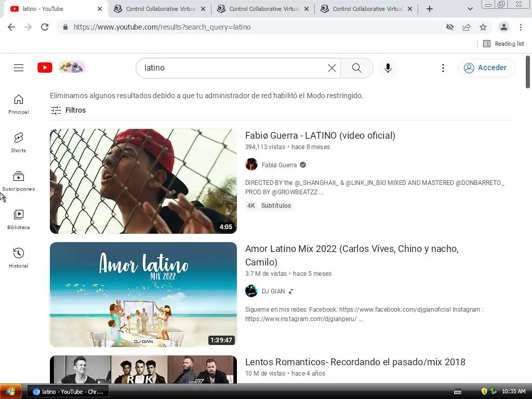
Task: Open Historial in the sidebar
Action: click(x=19, y=258)
